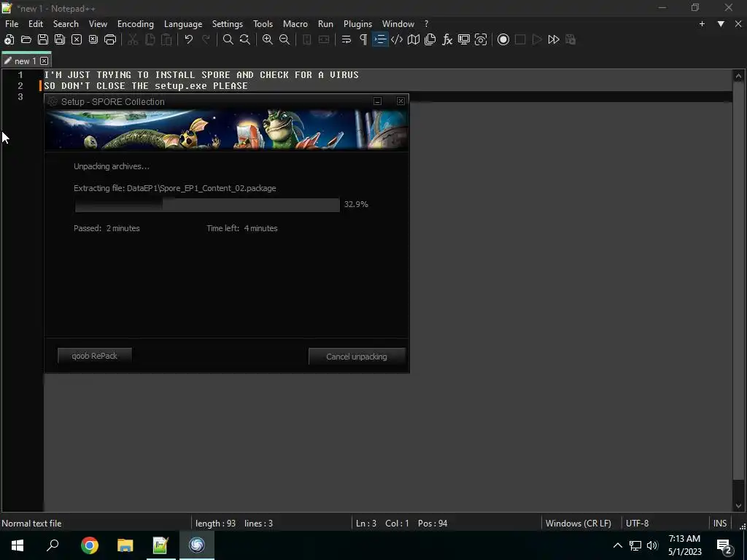Click the plus icon at menu bar right
The image size is (747, 560).
[702, 24]
